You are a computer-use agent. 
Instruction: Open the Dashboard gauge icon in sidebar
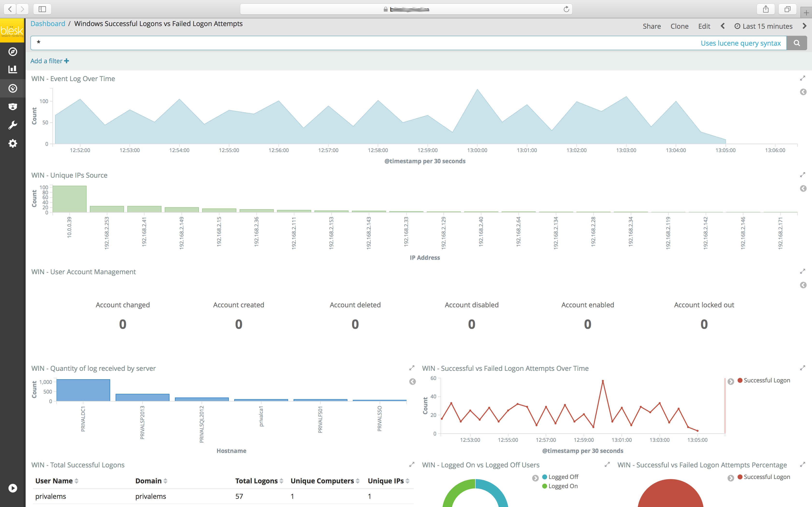pyautogui.click(x=13, y=88)
